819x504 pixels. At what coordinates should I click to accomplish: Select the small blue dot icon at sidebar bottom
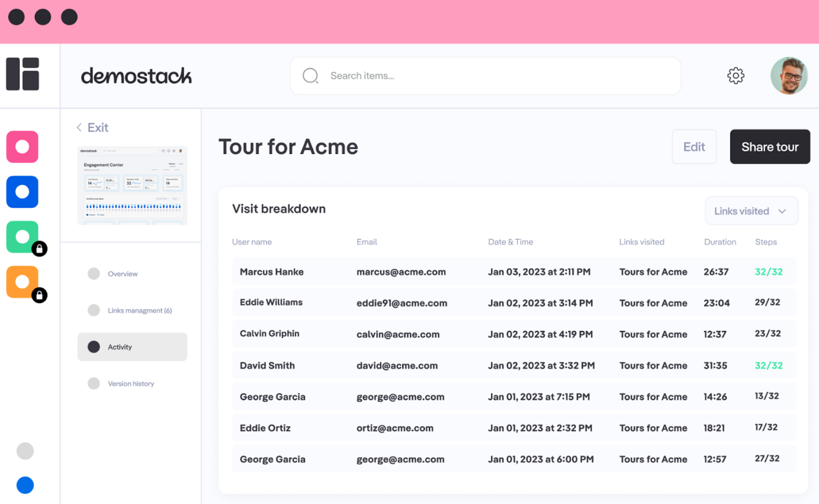[x=25, y=485]
